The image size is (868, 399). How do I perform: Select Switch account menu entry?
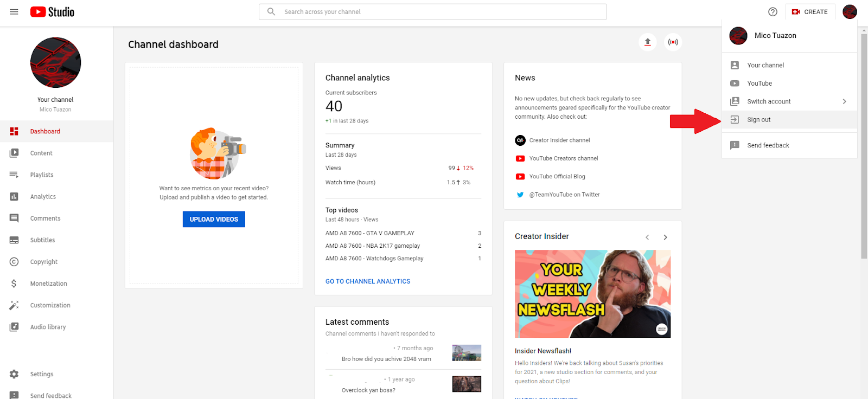789,101
